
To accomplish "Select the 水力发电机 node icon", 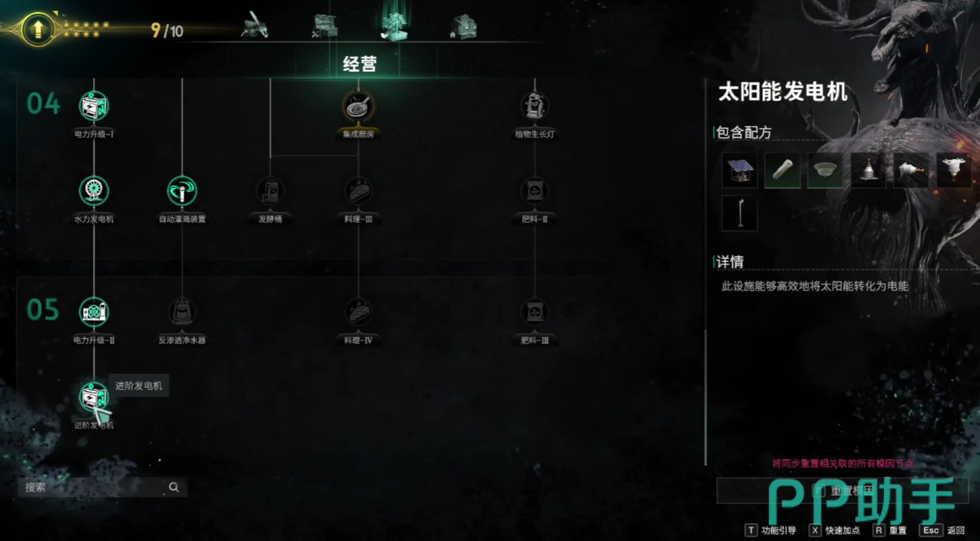I will (x=94, y=191).
